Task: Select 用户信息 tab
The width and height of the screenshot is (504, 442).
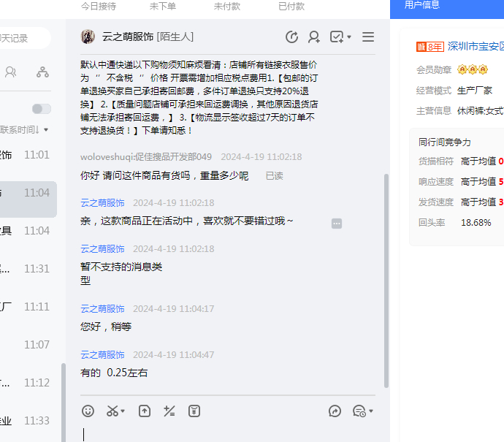Action: point(421,5)
